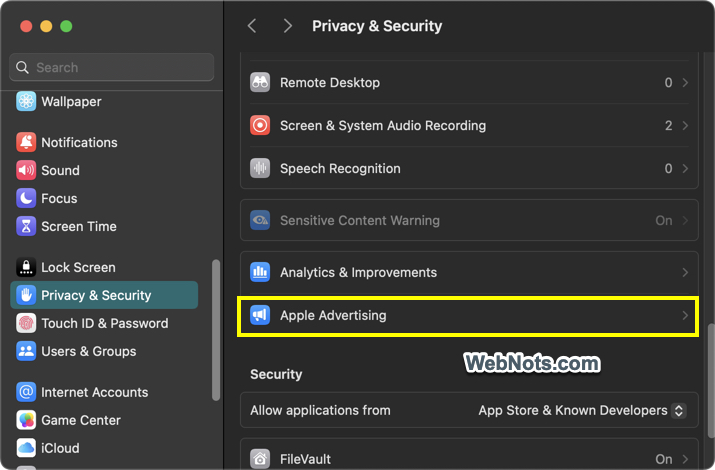
Task: Open Screen & System Audio Recording settings
Action: coord(469,125)
